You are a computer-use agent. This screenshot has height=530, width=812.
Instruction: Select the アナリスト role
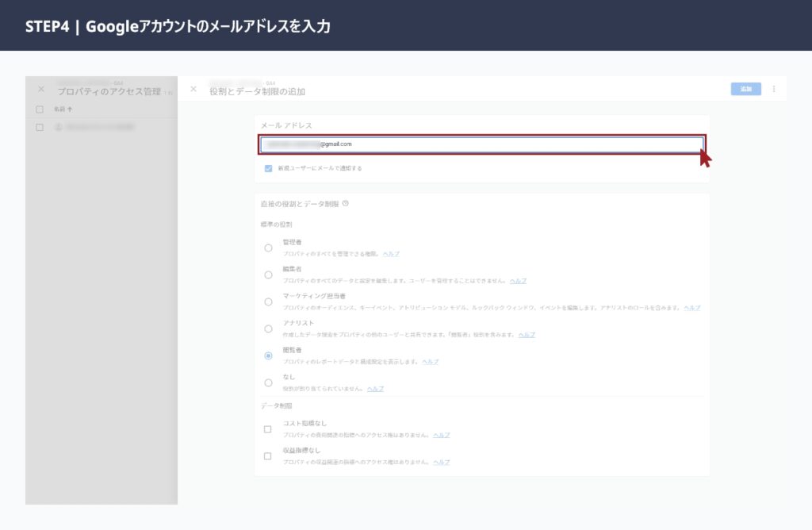pos(267,328)
